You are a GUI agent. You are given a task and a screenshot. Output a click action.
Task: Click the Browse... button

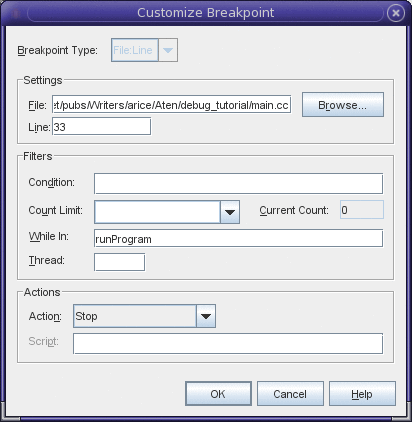343,105
